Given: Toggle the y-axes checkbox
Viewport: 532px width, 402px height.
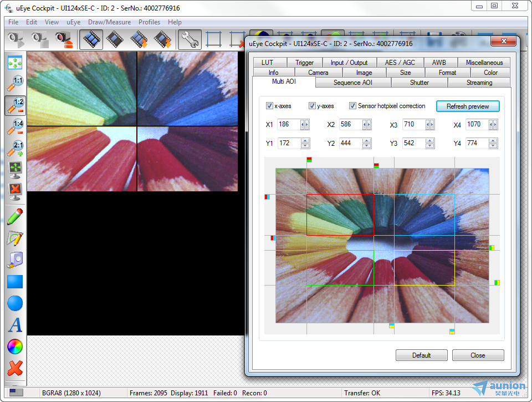Looking at the screenshot, I should point(312,105).
